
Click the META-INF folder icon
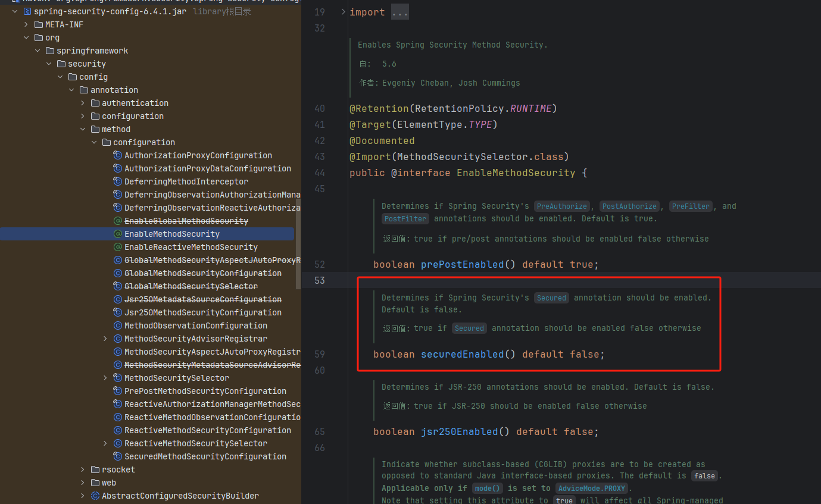point(39,24)
